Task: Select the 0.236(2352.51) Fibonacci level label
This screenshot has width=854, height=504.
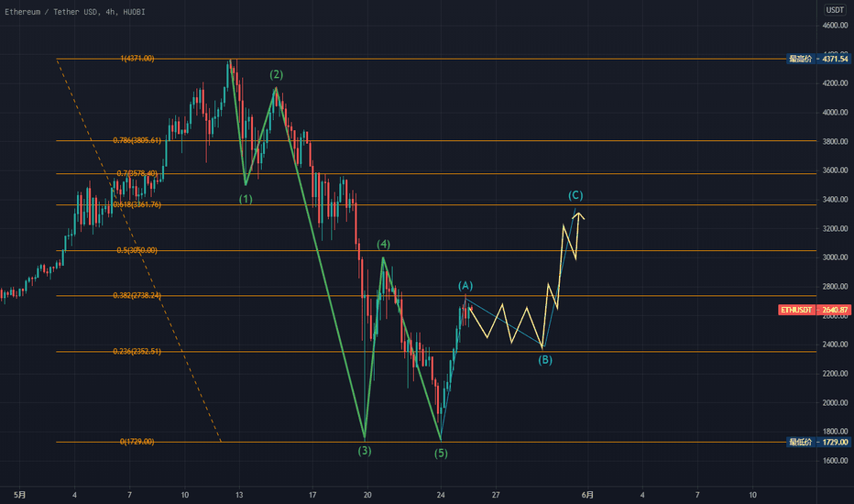Action: pyautogui.click(x=137, y=352)
